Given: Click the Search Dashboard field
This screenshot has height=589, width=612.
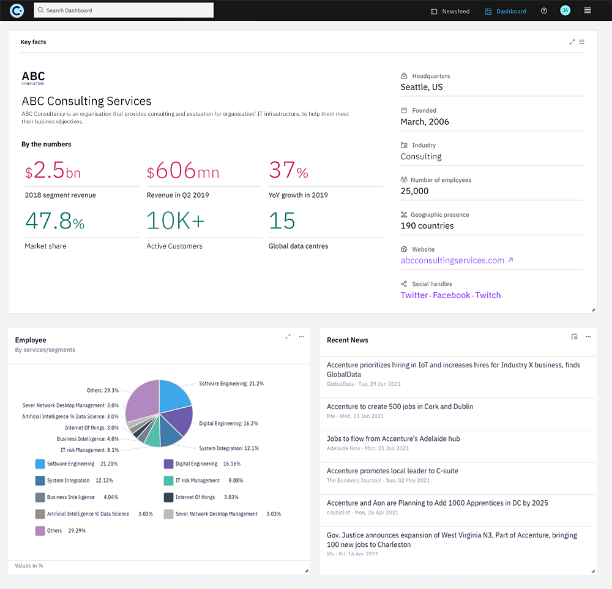Looking at the screenshot, I should [124, 10].
